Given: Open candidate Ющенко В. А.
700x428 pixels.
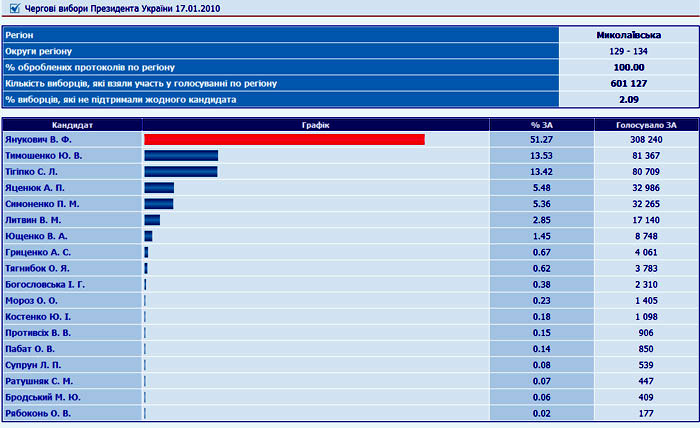Looking at the screenshot, I should point(36,236).
